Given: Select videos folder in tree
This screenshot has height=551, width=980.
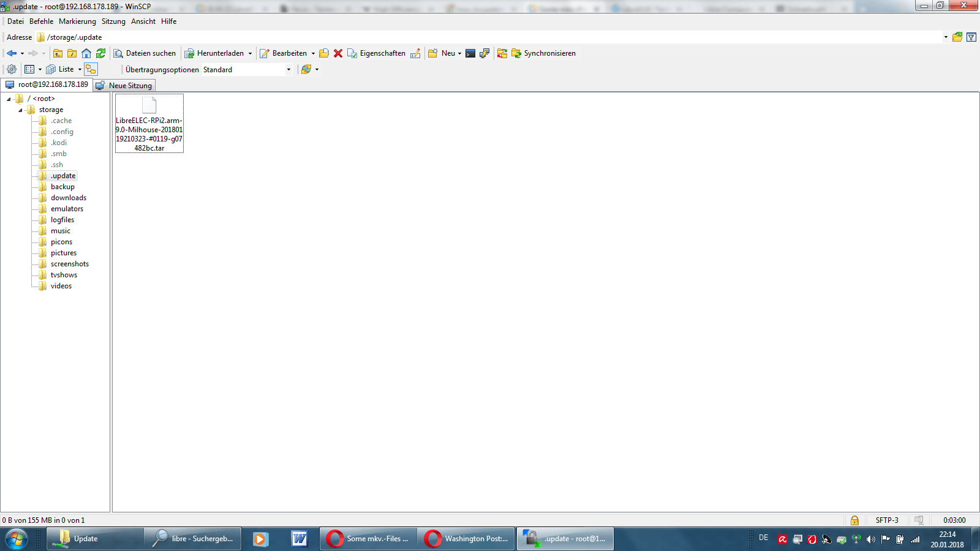Looking at the screenshot, I should 61,286.
